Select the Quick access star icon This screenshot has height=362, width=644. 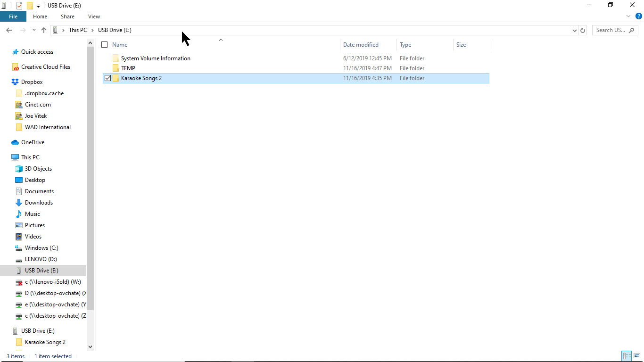coord(16,52)
